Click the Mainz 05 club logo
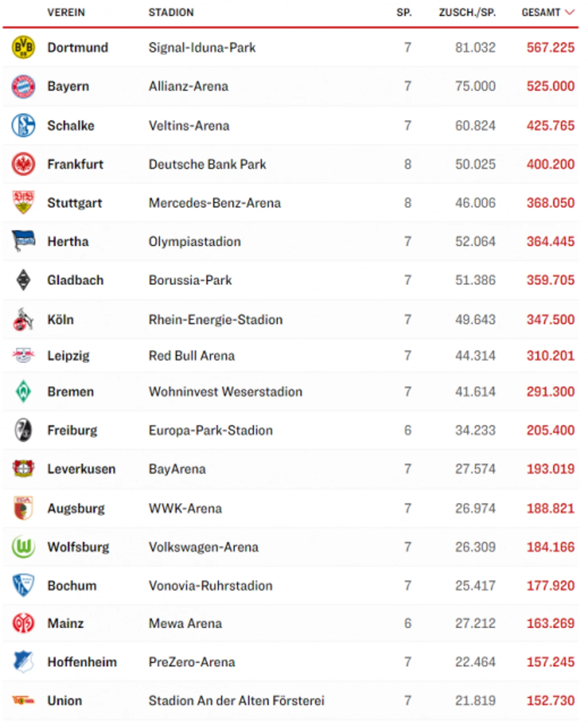588x725 pixels. 23,623
